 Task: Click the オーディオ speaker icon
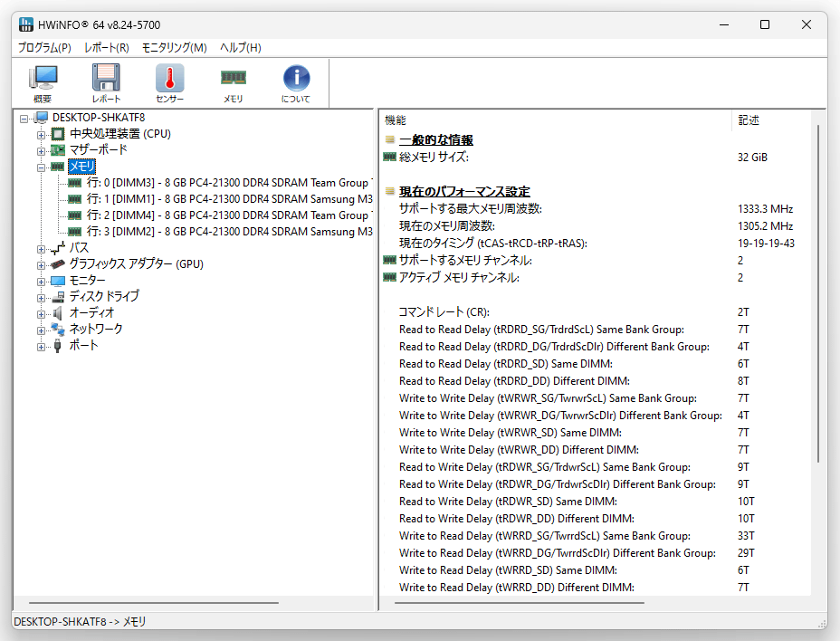click(57, 313)
